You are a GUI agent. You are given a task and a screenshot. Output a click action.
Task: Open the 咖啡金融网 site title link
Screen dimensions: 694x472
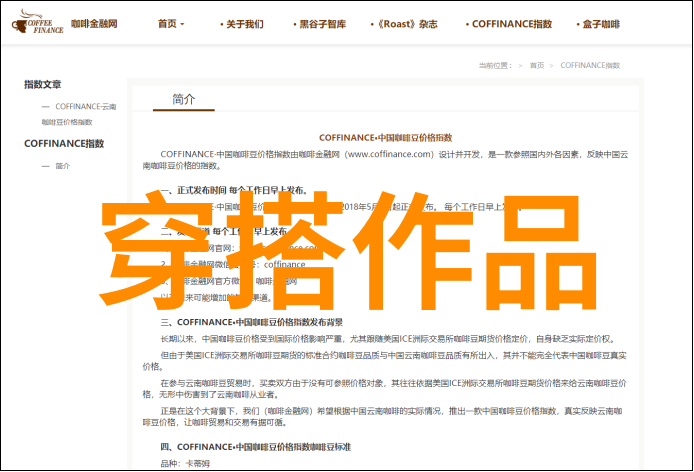(94, 24)
